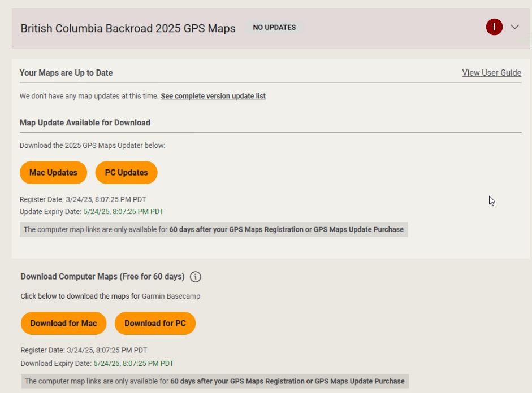The width and height of the screenshot is (532, 393).
Task: Click the Download for PC button
Action: [x=155, y=323]
